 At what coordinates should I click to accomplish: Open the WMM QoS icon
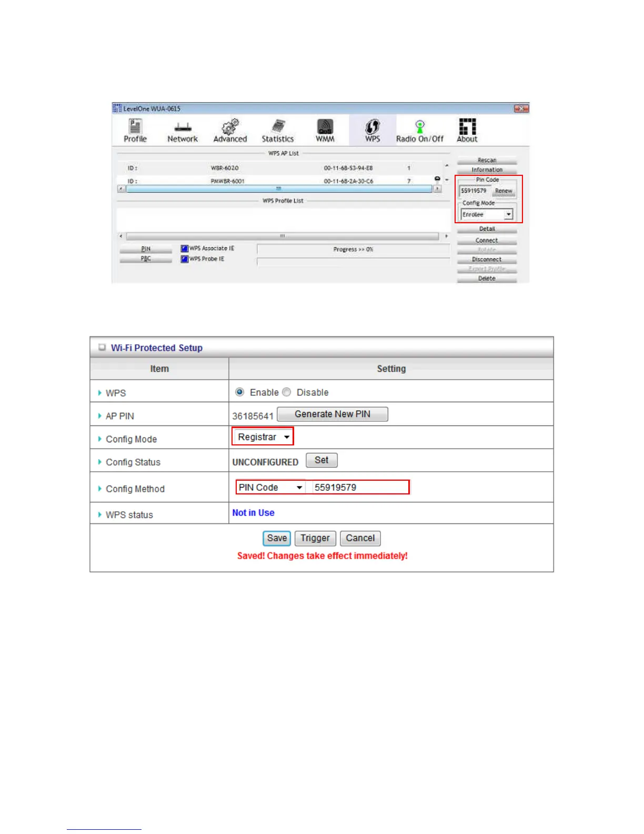tap(325, 131)
